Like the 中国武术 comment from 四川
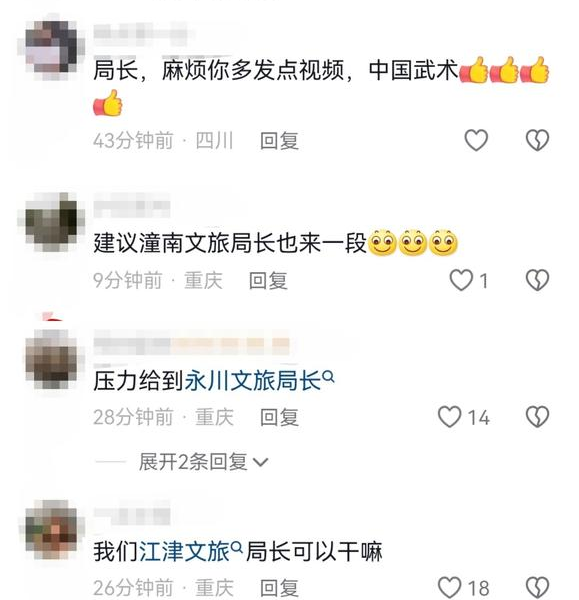 [476, 140]
